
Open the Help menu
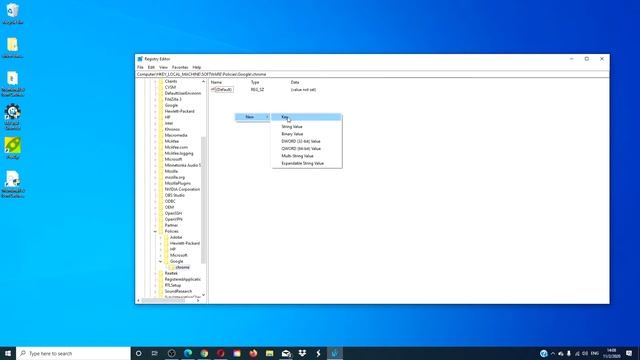coord(197,67)
